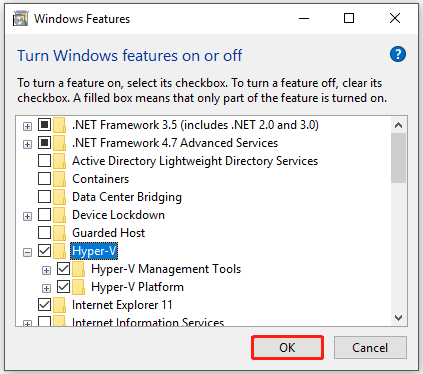423x374 pixels.
Task: Collapse the Hyper-V tree node
Action: coord(27,253)
